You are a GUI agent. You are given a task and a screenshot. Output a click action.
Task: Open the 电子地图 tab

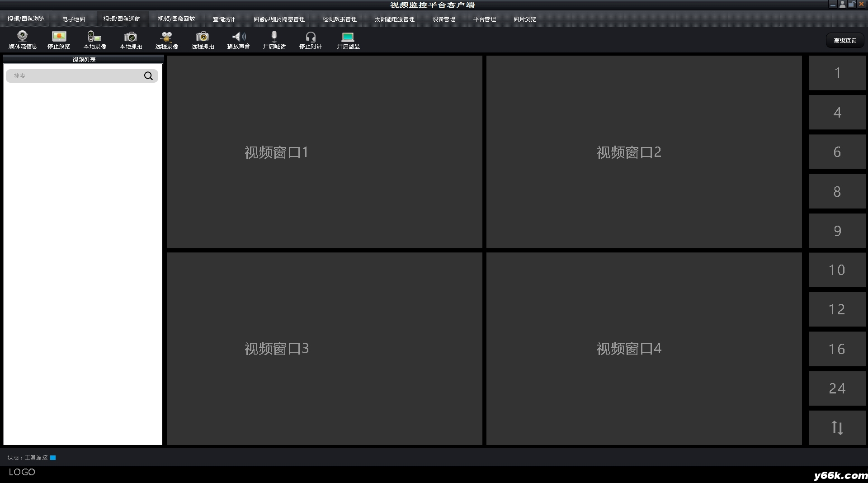pyautogui.click(x=74, y=19)
